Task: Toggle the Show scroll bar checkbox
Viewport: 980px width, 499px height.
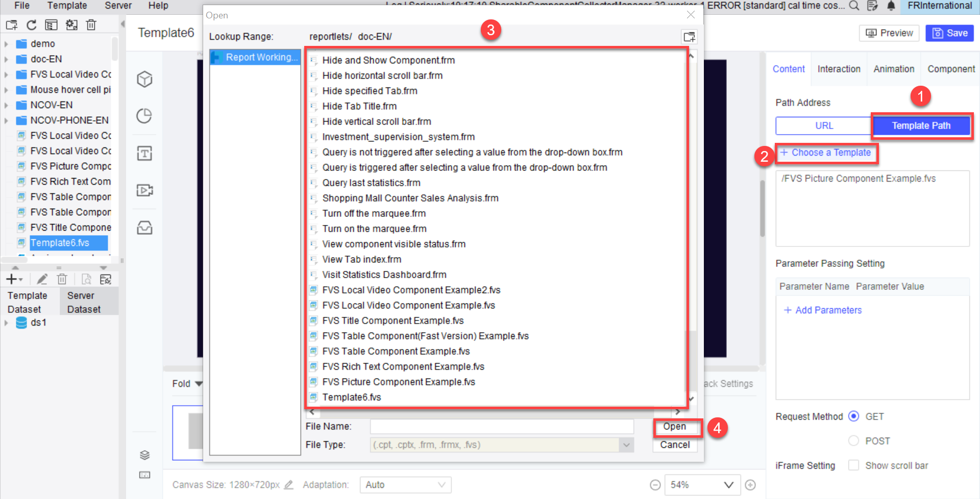Action: pos(853,465)
